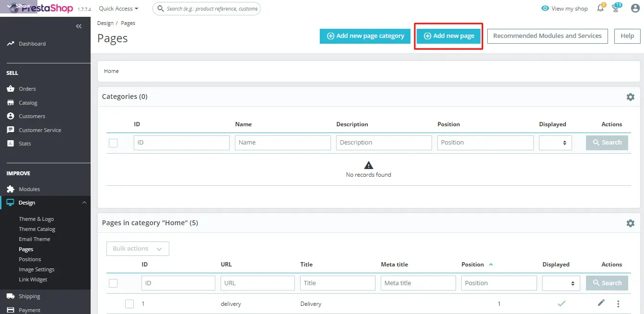This screenshot has height=314, width=644.
Task: Open the Pages Displayed filter dropdown
Action: click(x=561, y=283)
